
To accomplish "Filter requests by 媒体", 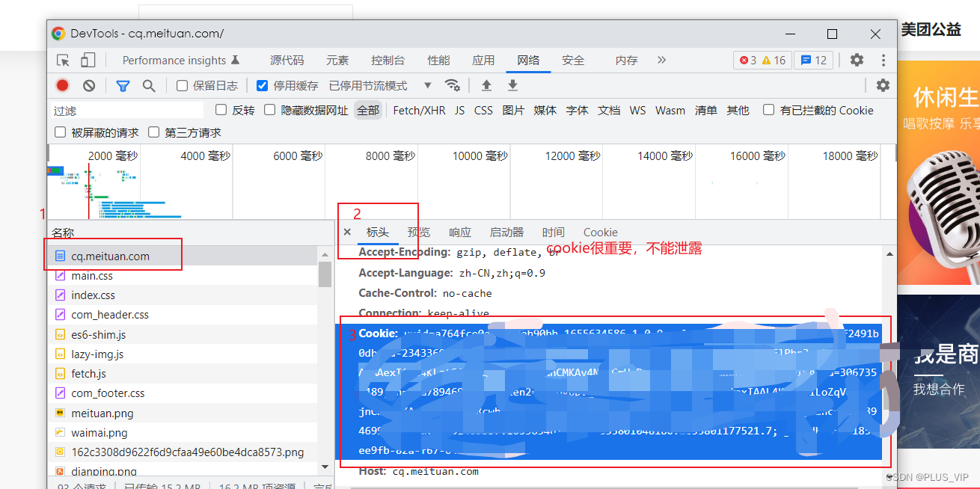I will click(x=545, y=110).
